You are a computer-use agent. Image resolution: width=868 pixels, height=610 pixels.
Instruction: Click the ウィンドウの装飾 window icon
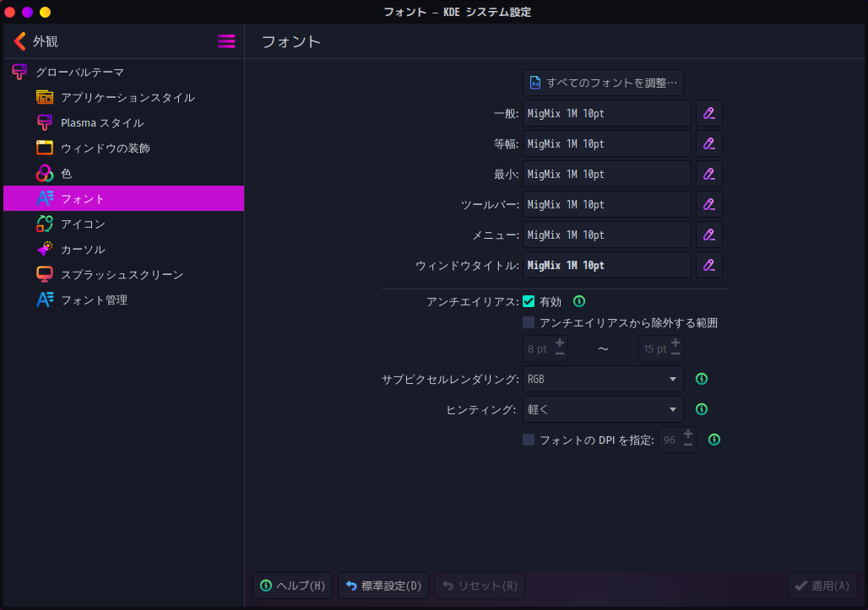coord(45,148)
